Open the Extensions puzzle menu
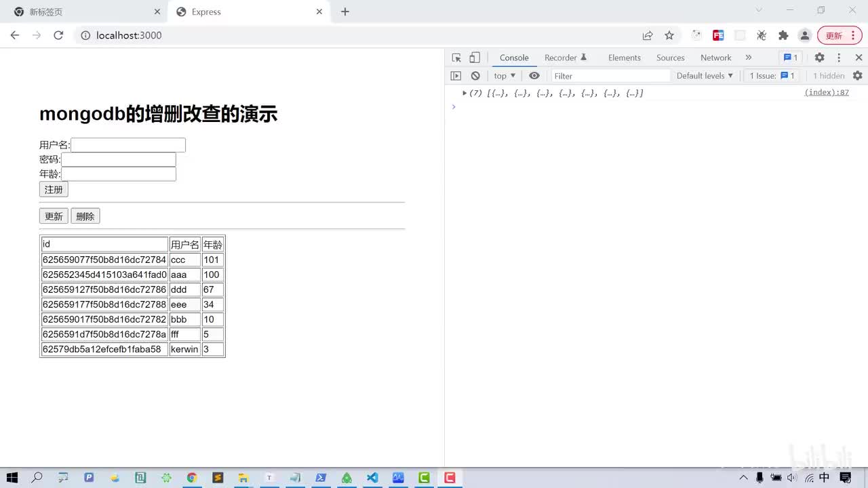 (783, 35)
